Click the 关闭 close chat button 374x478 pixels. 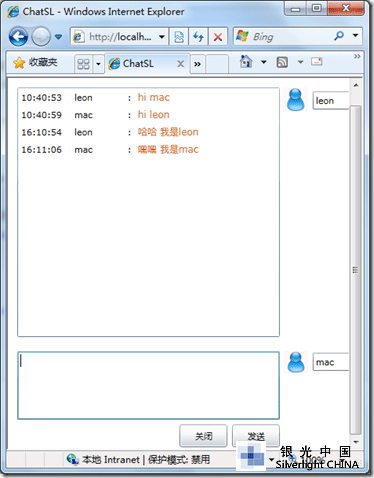[203, 436]
